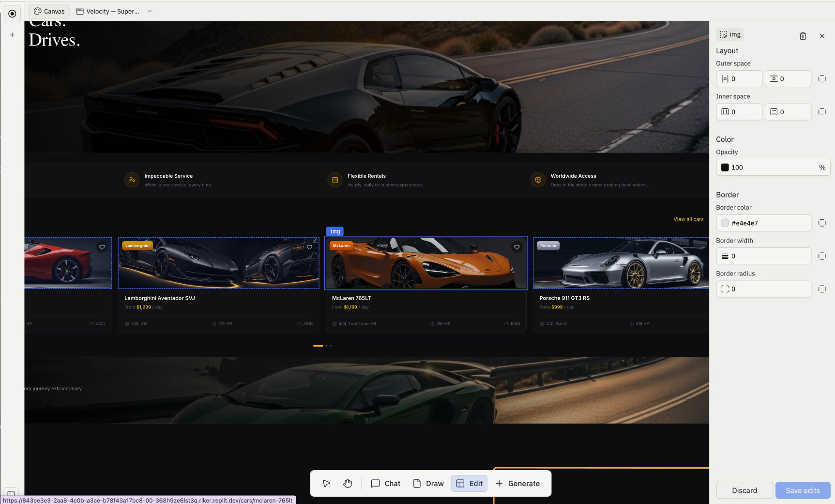Click the Worldwide Access globe icon

tap(538, 180)
